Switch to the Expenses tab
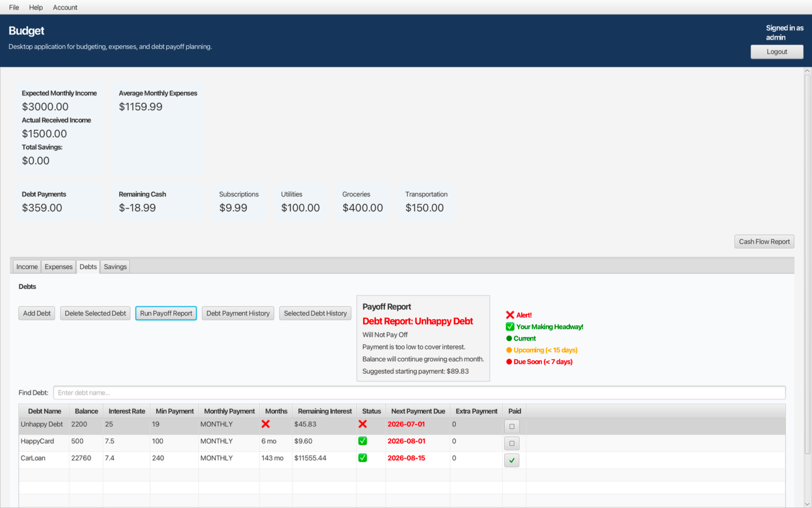This screenshot has width=812, height=508. pyautogui.click(x=59, y=267)
